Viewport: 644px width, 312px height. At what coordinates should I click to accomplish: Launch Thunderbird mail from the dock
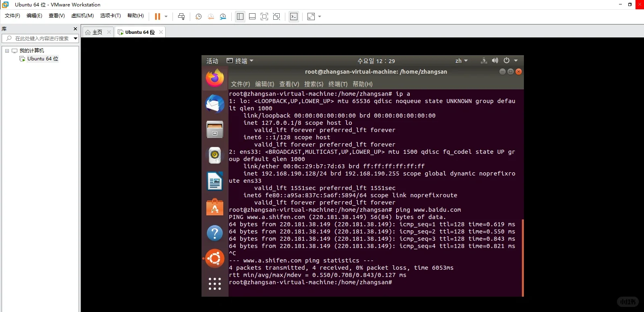point(215,104)
